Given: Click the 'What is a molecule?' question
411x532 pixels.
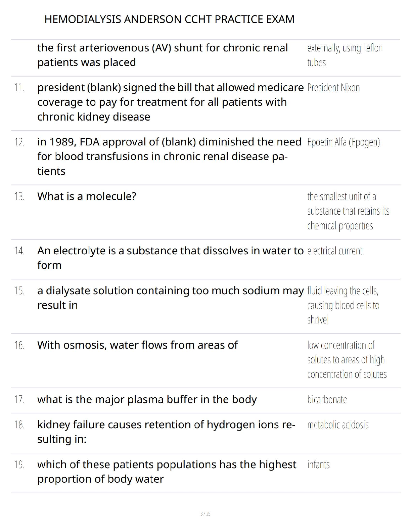Looking at the screenshot, I should (87, 196).
